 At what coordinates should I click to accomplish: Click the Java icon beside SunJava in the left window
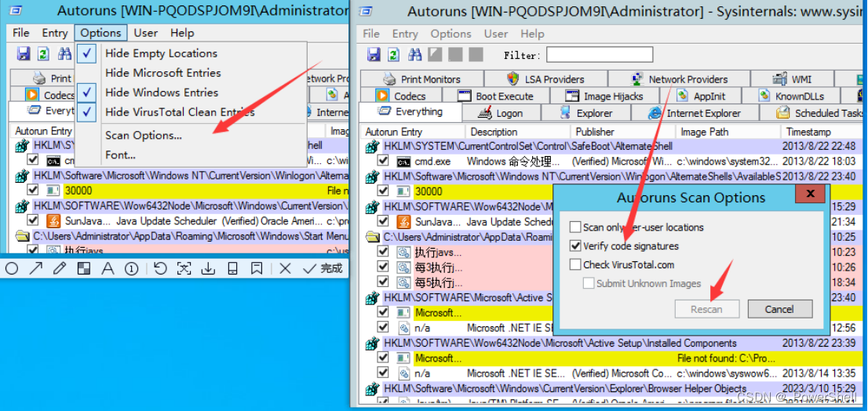[x=53, y=220]
